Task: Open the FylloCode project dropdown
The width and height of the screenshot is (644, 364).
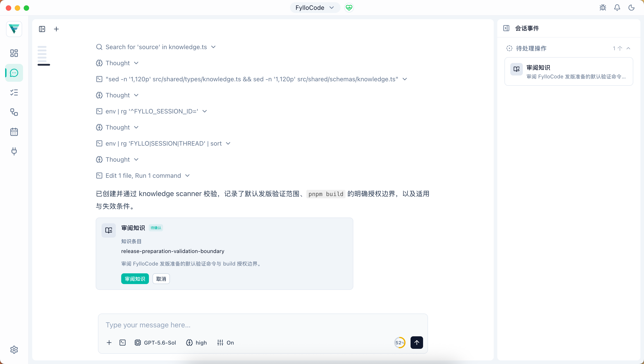Action: (315, 8)
